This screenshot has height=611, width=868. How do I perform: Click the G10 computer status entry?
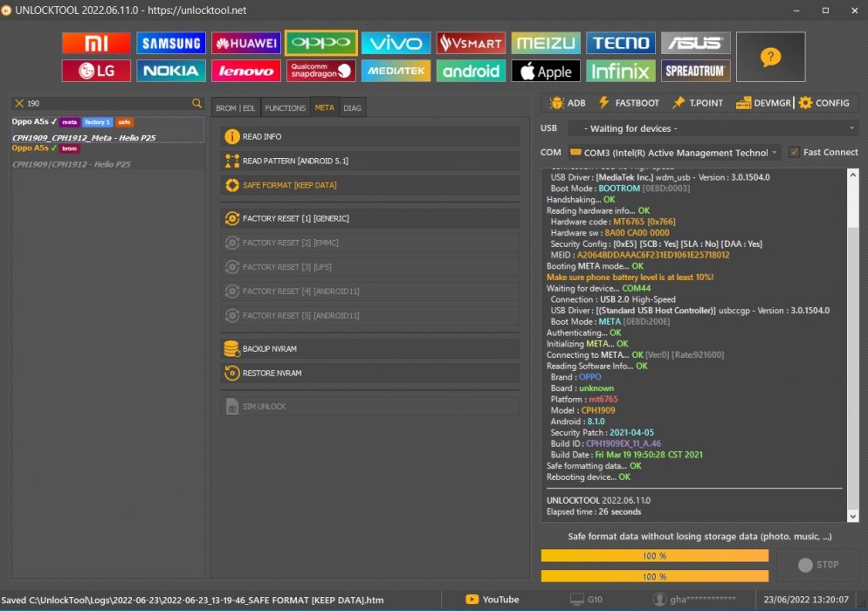click(x=586, y=600)
